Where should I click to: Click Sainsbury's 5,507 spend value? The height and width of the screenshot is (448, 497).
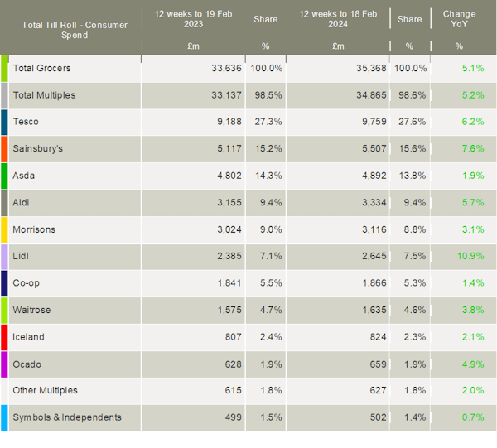pyautogui.click(x=374, y=148)
